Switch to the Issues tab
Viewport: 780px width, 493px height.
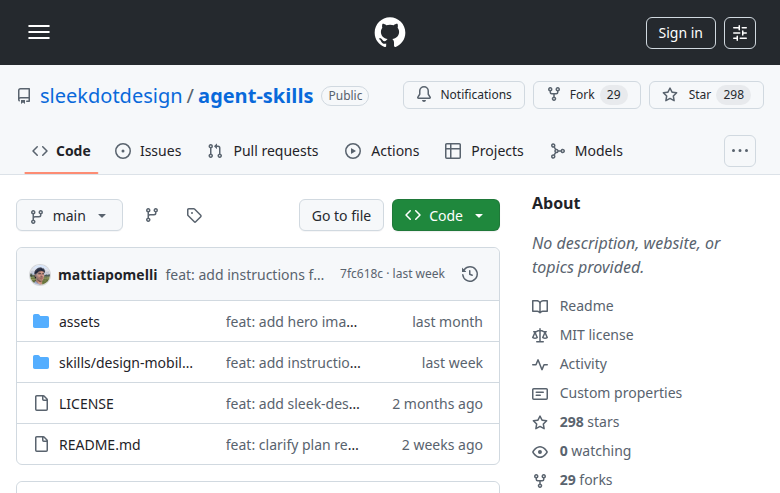point(148,151)
